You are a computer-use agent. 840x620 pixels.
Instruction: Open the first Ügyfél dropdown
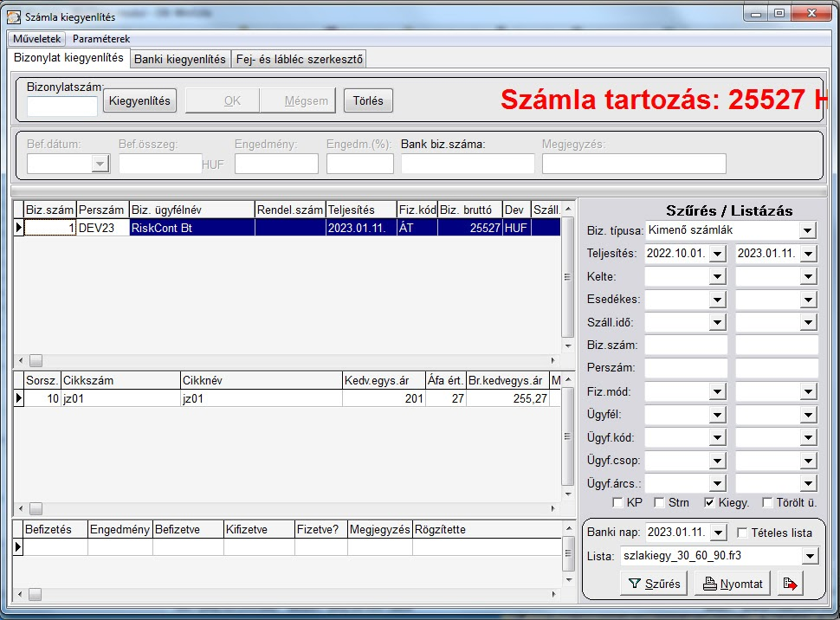coord(717,415)
